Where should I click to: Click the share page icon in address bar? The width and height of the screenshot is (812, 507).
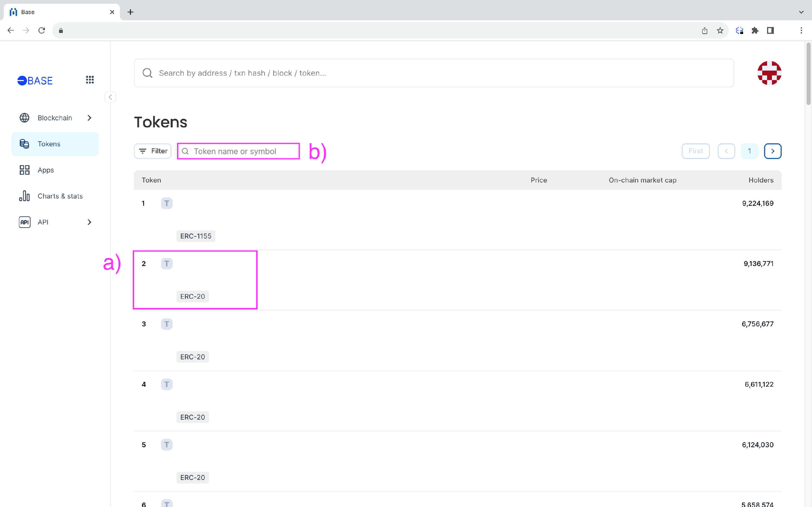click(x=705, y=31)
